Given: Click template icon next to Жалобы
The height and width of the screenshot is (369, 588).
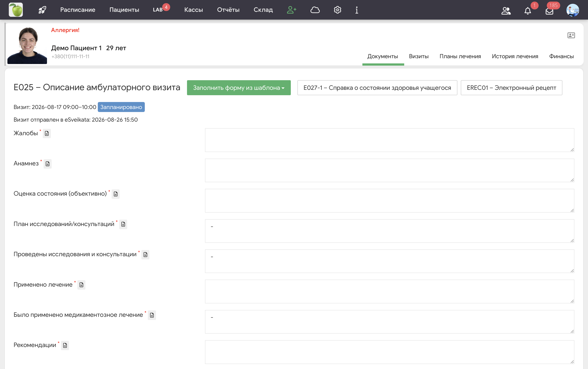Looking at the screenshot, I should click(x=47, y=133).
